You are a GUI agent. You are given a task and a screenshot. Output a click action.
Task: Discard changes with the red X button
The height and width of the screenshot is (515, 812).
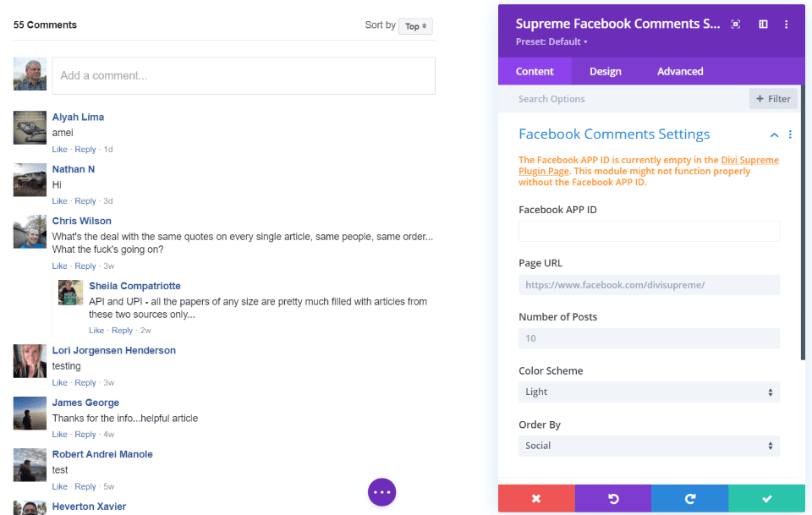coord(536,499)
